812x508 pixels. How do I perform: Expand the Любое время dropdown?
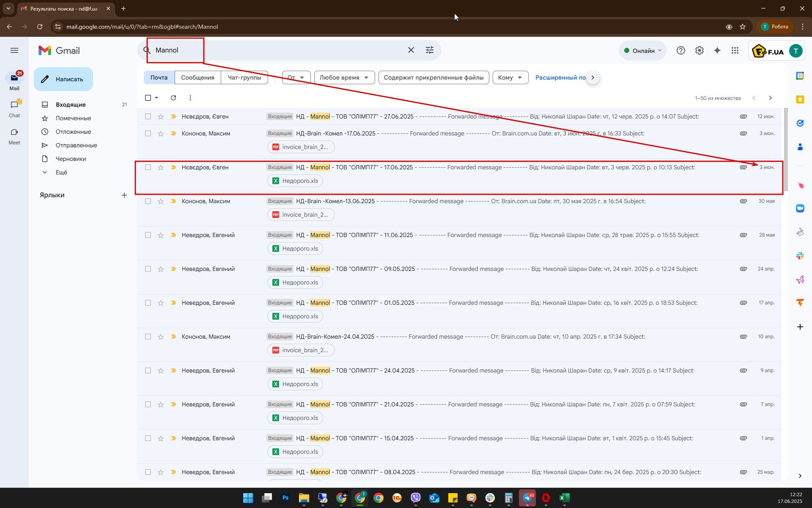click(x=344, y=77)
